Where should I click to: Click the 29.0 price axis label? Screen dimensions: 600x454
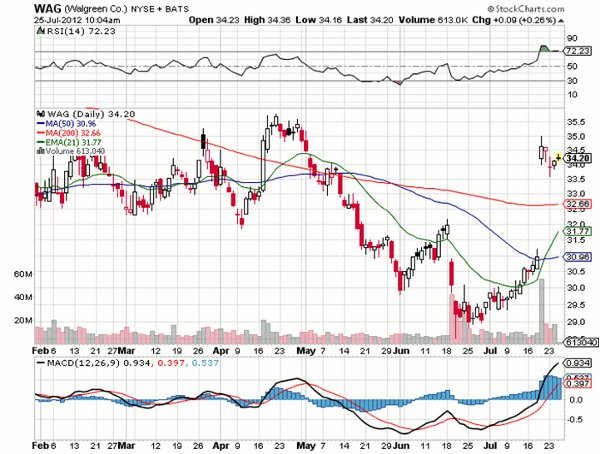point(576,322)
